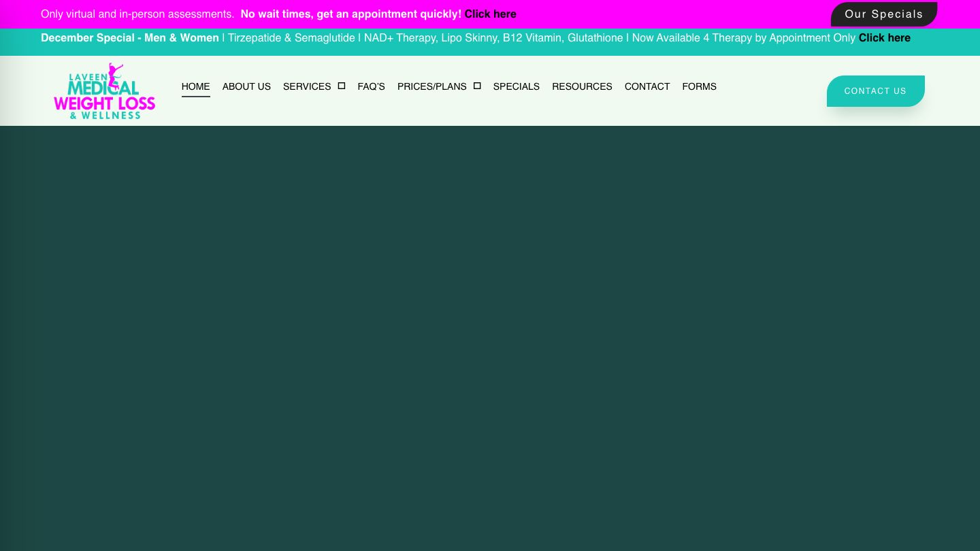The height and width of the screenshot is (551, 980).
Task: Open the Forms page
Action: [699, 86]
